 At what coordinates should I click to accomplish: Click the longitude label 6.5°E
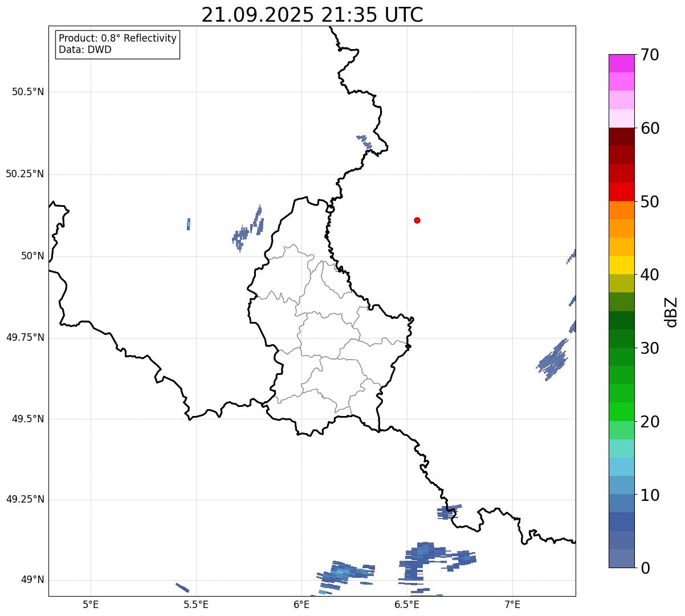point(407,604)
